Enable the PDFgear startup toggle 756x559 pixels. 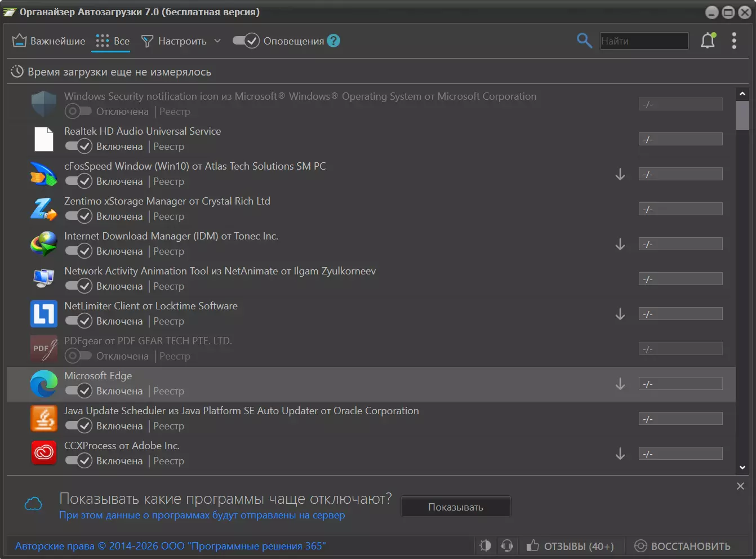78,356
